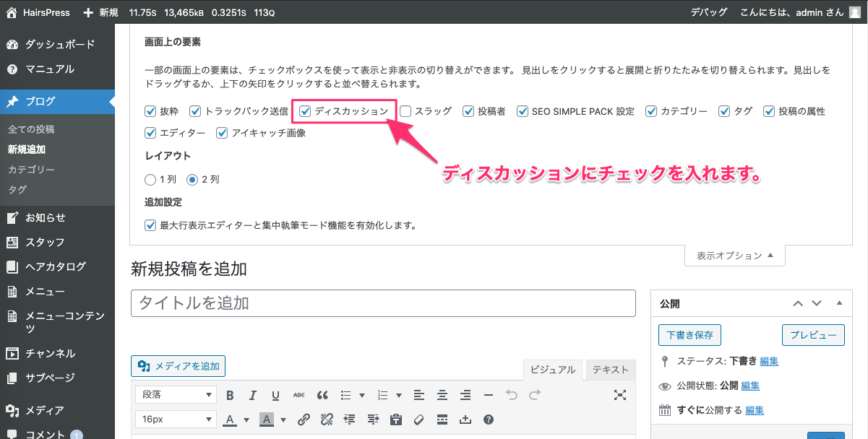Click the タイトルを追加 title field
Viewport: 868px width, 439px height.
pos(383,303)
